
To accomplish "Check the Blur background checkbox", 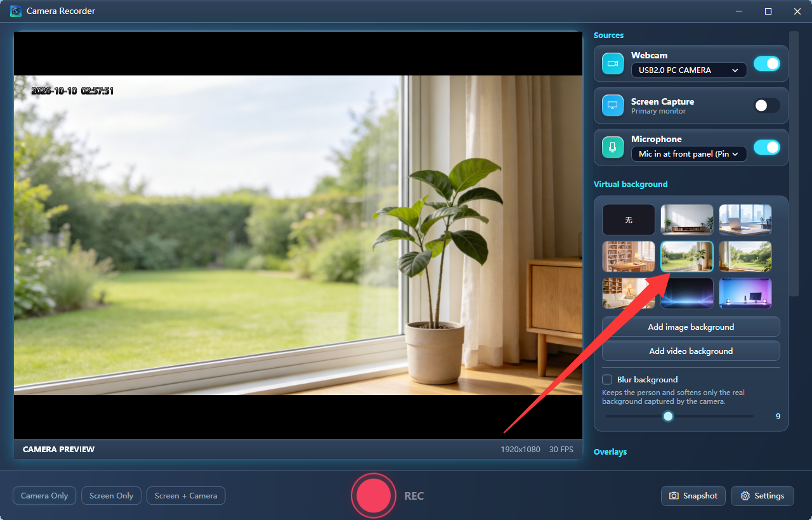I will (x=607, y=379).
